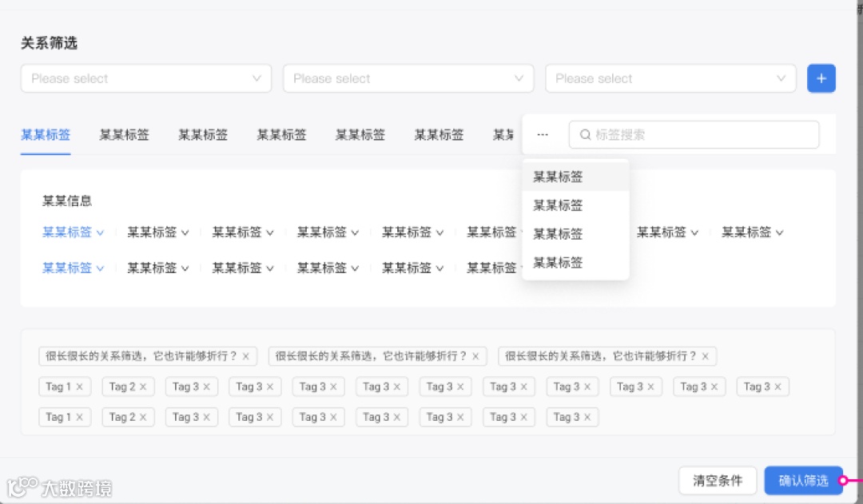Click the 确认筛选 button
Image resolution: width=863 pixels, height=504 pixels.
(x=804, y=480)
